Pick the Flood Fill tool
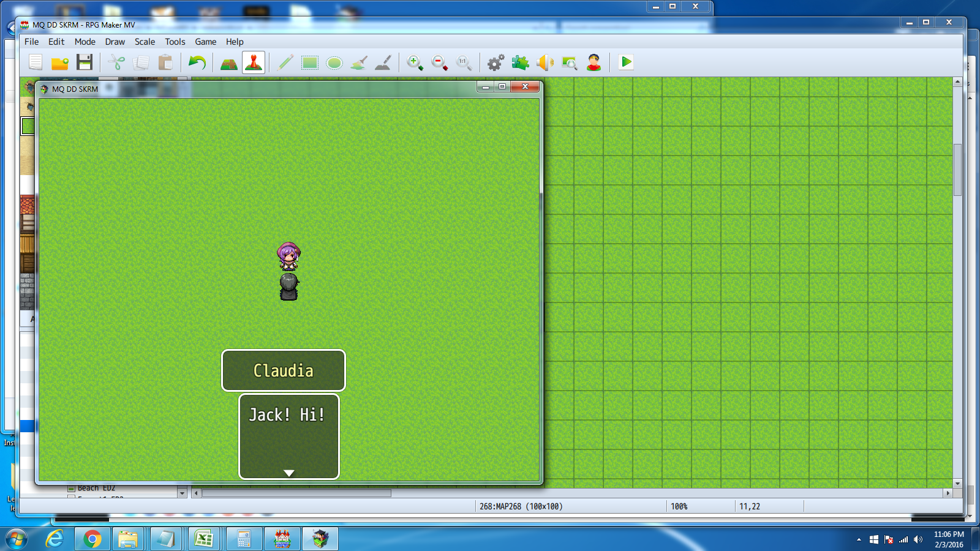 (x=359, y=62)
